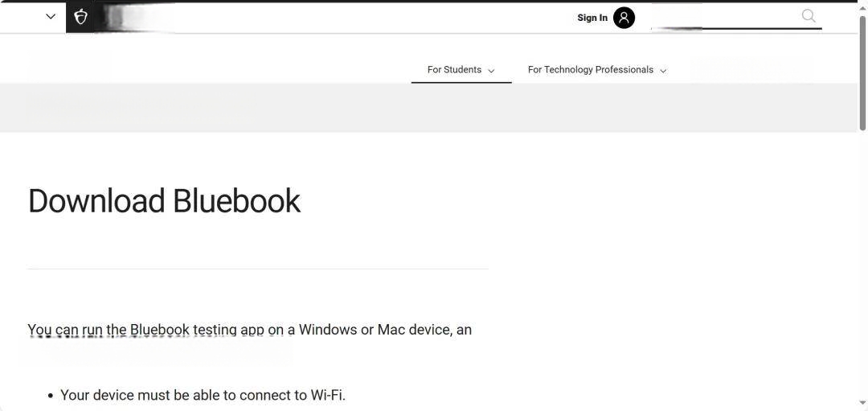Click the search magnifier icon
This screenshot has width=868, height=411.
pyautogui.click(x=809, y=16)
